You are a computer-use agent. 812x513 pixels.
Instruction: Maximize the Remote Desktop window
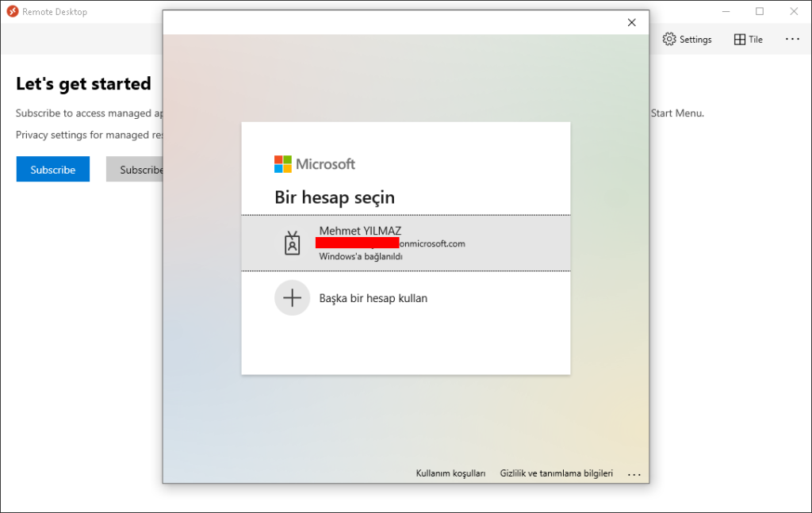[760, 11]
